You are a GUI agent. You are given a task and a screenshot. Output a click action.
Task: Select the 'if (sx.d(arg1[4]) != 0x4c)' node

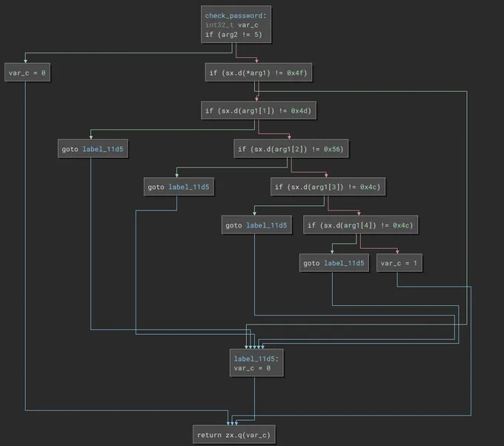tap(360, 225)
